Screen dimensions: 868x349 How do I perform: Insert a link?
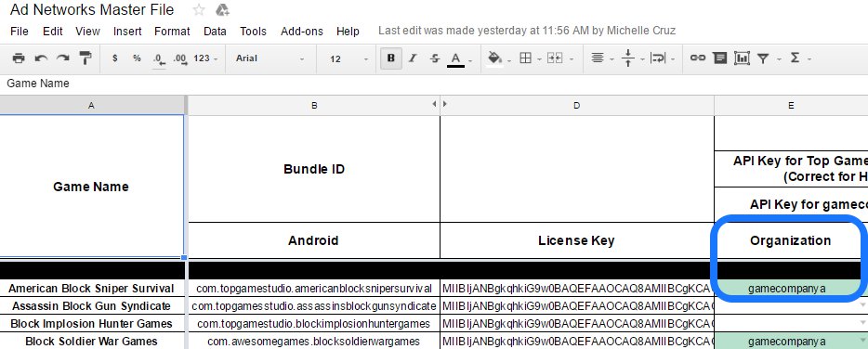point(698,58)
